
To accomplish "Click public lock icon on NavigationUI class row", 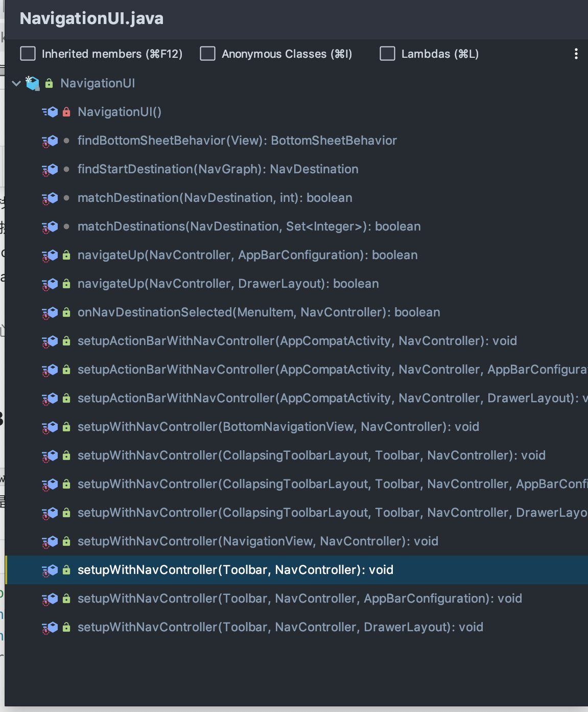I will (49, 83).
